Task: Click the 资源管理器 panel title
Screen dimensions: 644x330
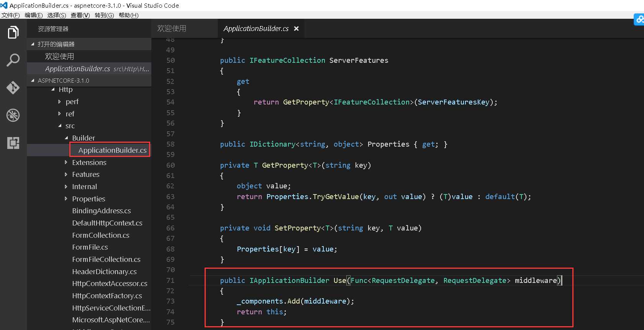Action: click(x=53, y=29)
